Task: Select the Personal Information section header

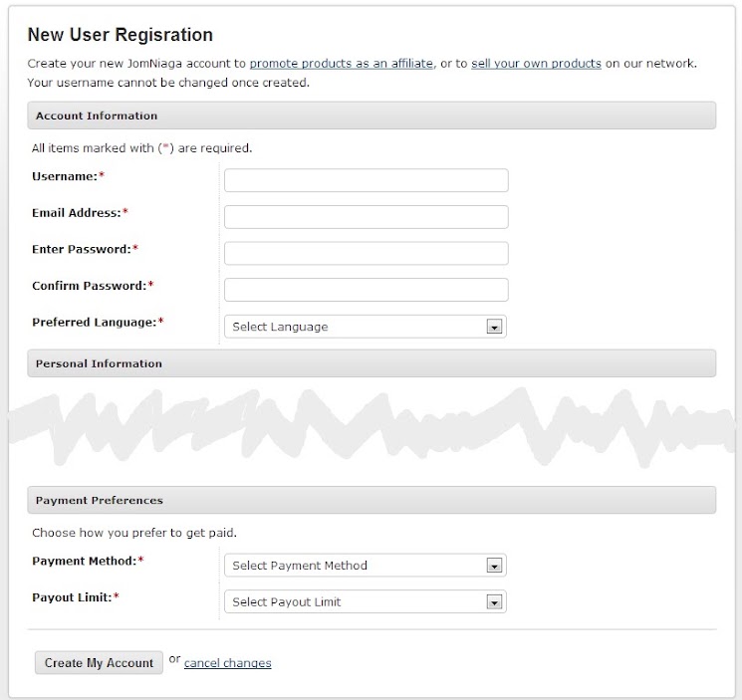Action: pyautogui.click(x=371, y=363)
